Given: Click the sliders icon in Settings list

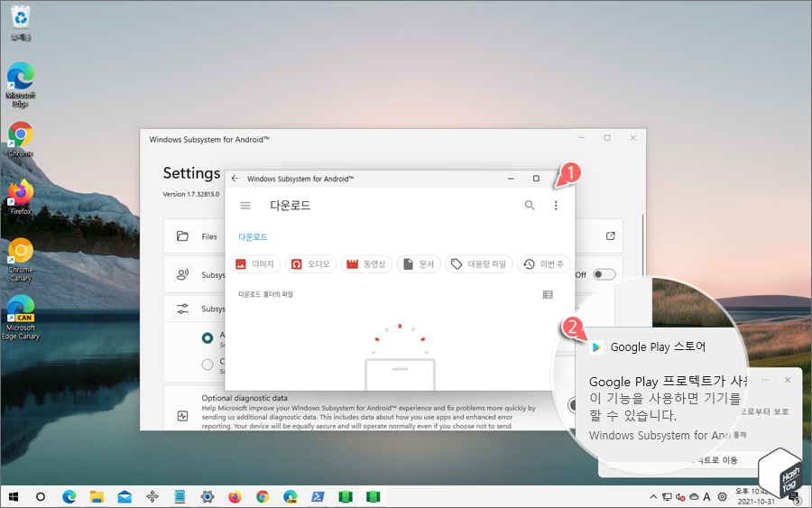Looking at the screenshot, I should [182, 309].
